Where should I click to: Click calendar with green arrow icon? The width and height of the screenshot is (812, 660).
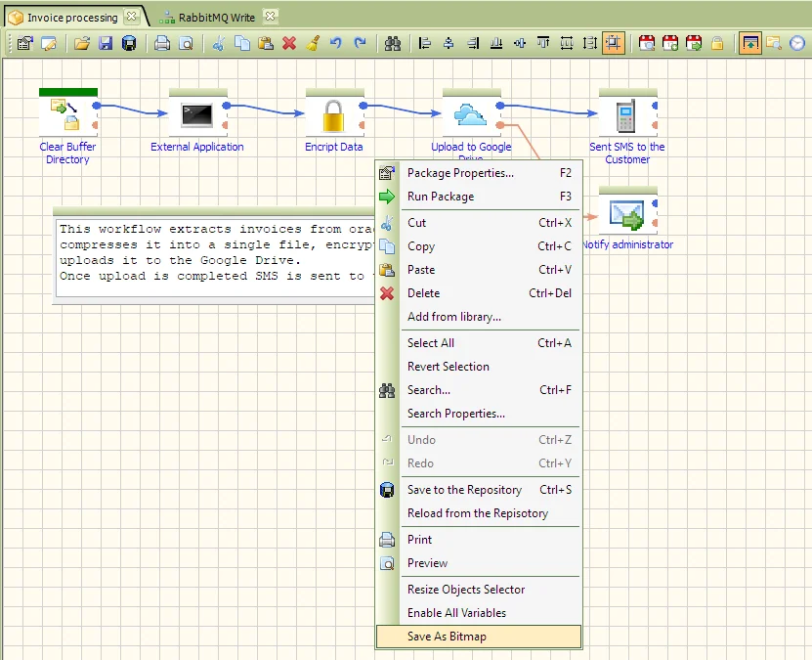coord(694,43)
